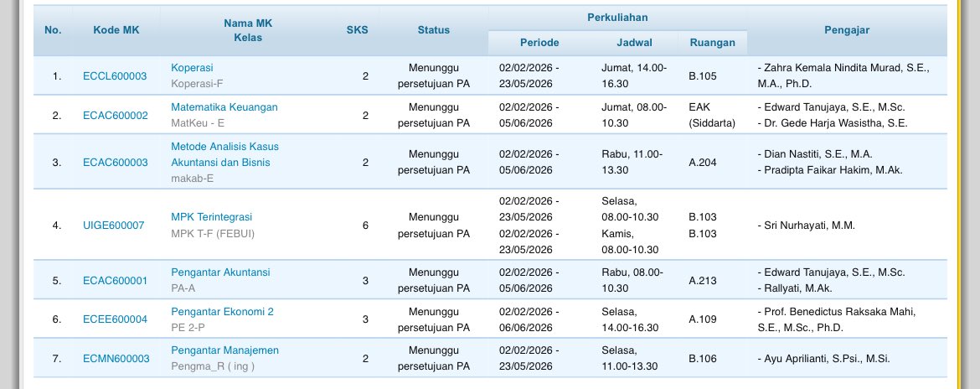Click lecturer Dr. Gede Harja Wasistha
The width and height of the screenshot is (980, 389).
click(833, 123)
